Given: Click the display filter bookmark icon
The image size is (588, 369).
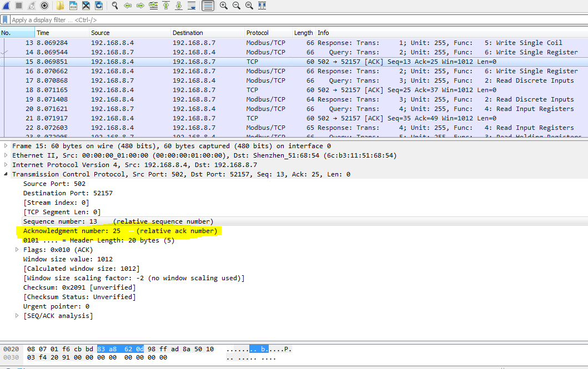Looking at the screenshot, I should (5, 19).
